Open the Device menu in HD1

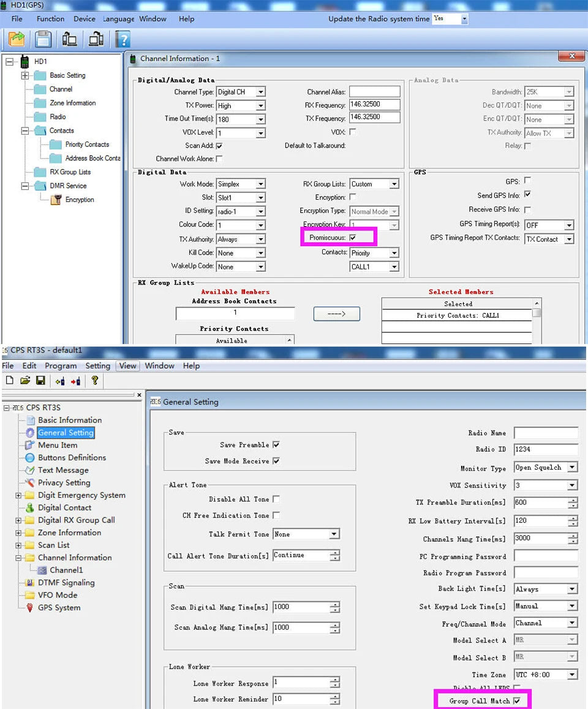click(x=85, y=19)
